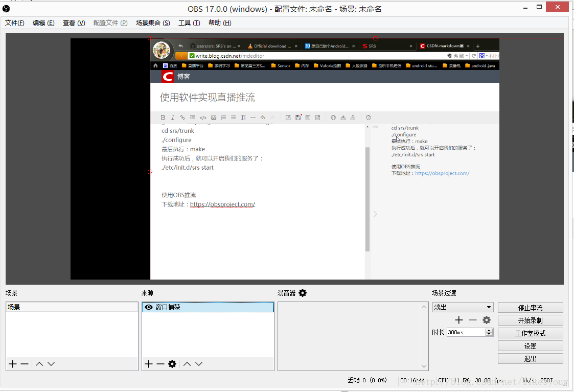The height and width of the screenshot is (392, 574).
Task: Open the 编辑 menu
Action: point(43,23)
